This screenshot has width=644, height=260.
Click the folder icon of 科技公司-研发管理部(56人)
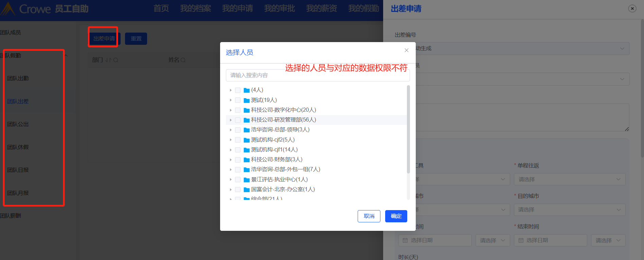[x=247, y=120]
